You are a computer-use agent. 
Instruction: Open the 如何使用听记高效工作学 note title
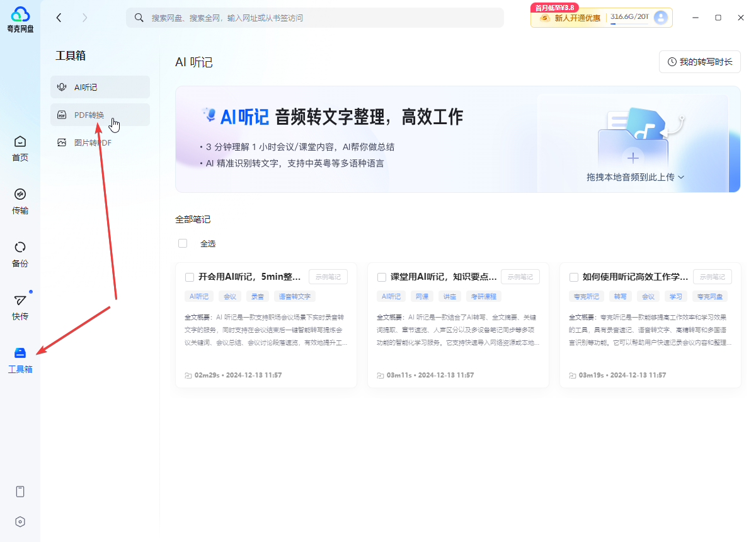pyautogui.click(x=635, y=277)
